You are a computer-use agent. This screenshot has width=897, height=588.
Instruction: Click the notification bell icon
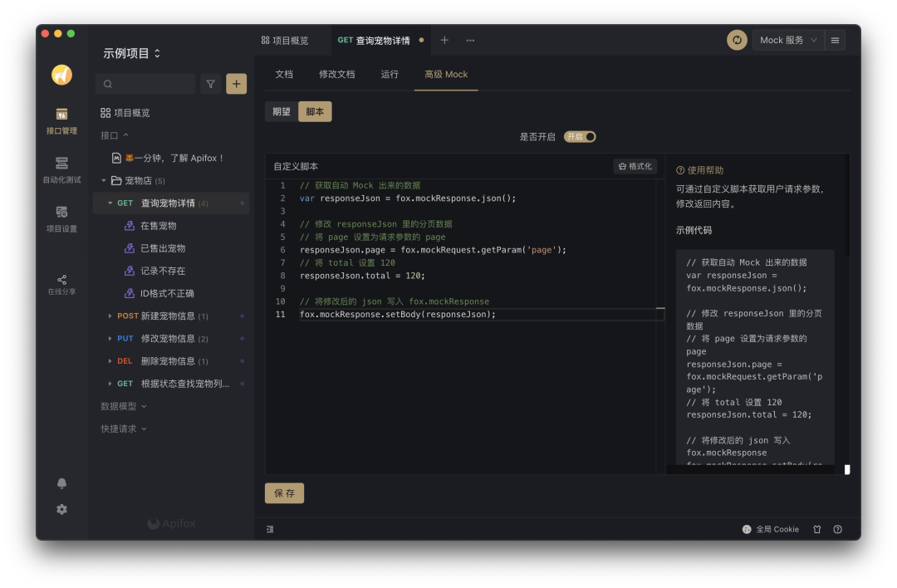pyautogui.click(x=61, y=483)
